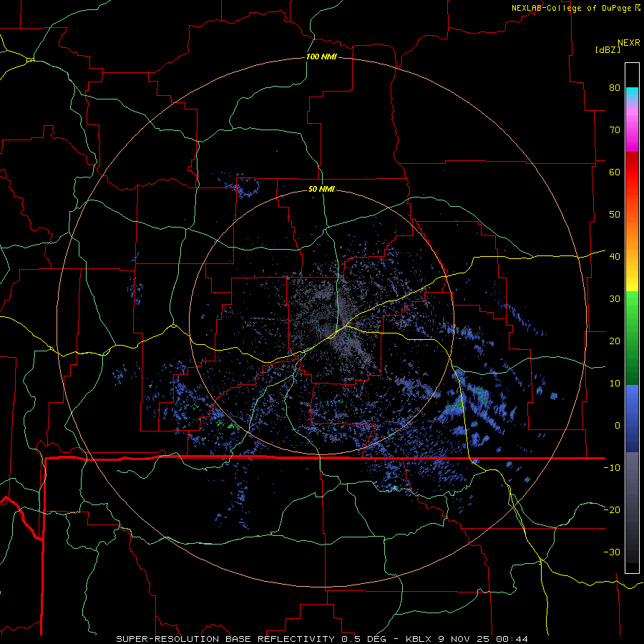Click the 40 value on dBZ scale
Screen dimensions: 644x644
click(x=615, y=257)
